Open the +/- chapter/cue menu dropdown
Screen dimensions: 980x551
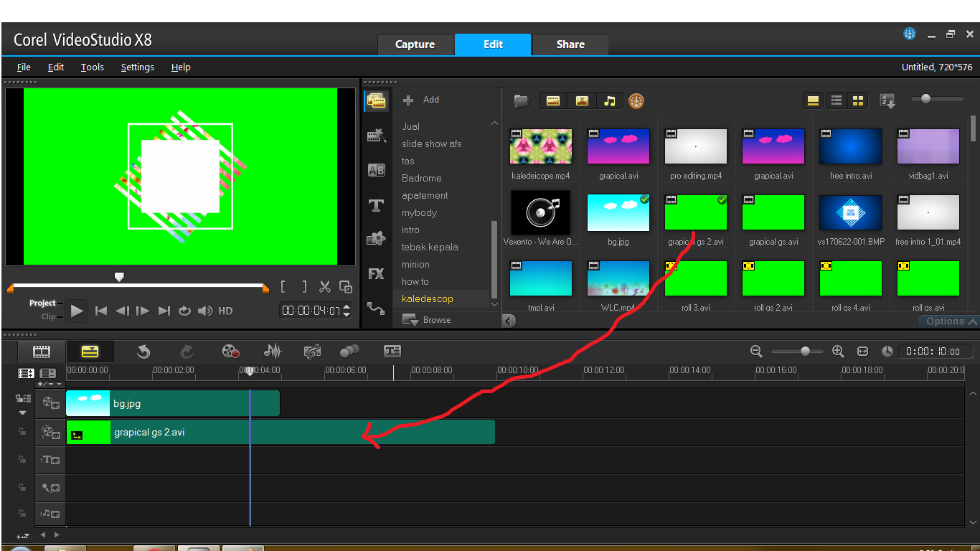click(x=50, y=384)
